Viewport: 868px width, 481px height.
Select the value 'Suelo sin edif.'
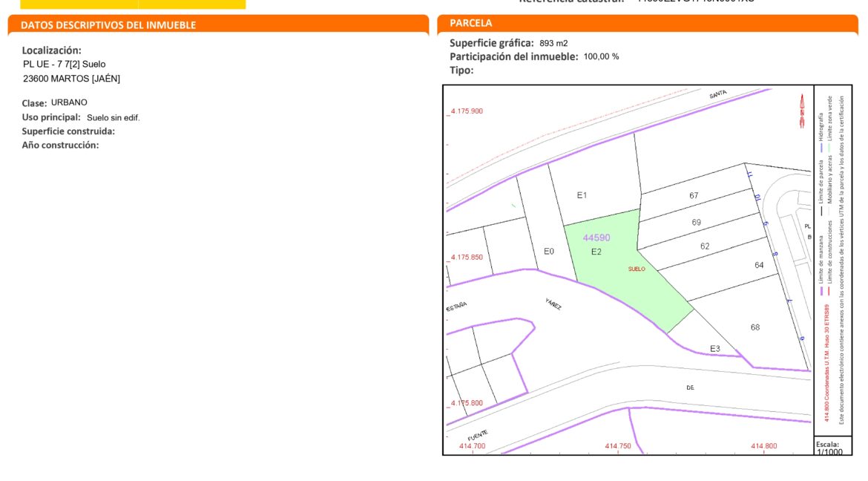(114, 117)
